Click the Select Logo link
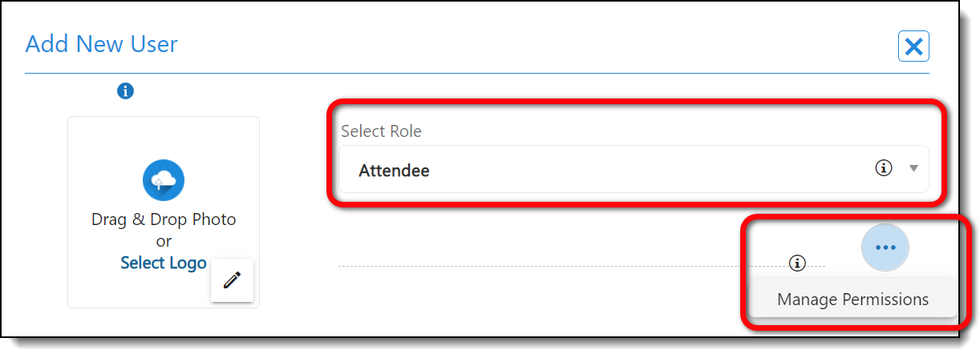 [164, 263]
